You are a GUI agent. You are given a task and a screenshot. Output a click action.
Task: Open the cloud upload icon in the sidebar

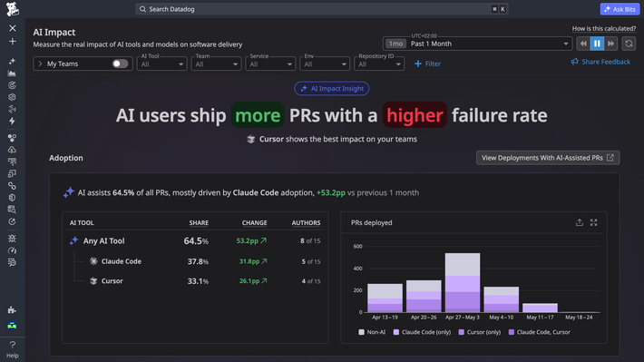[x=12, y=150]
